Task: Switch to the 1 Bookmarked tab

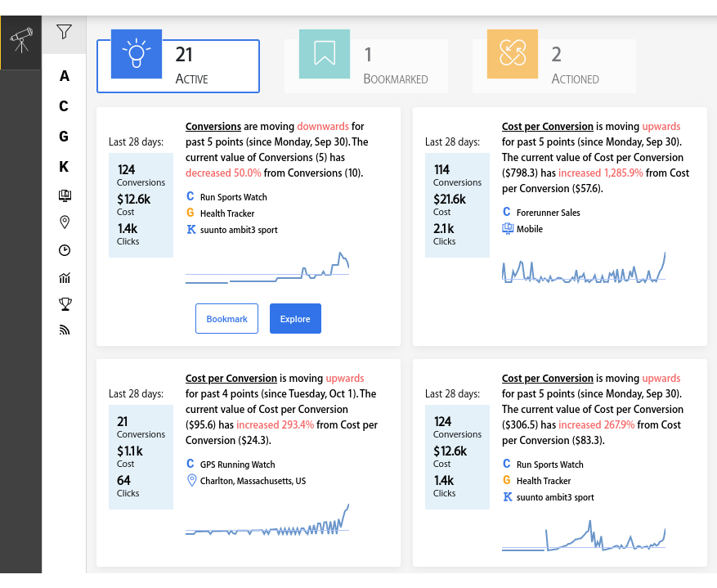Action: (366, 66)
